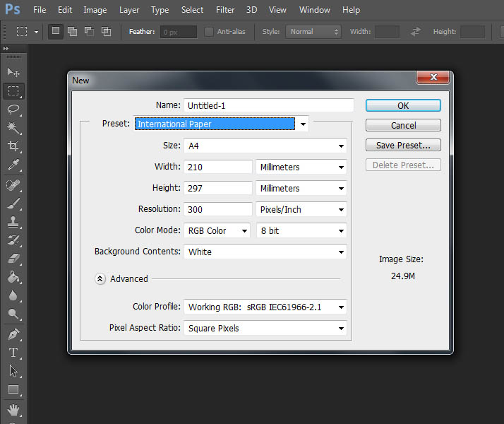Open the Type menu
The height and width of the screenshot is (424, 504).
coord(160,10)
